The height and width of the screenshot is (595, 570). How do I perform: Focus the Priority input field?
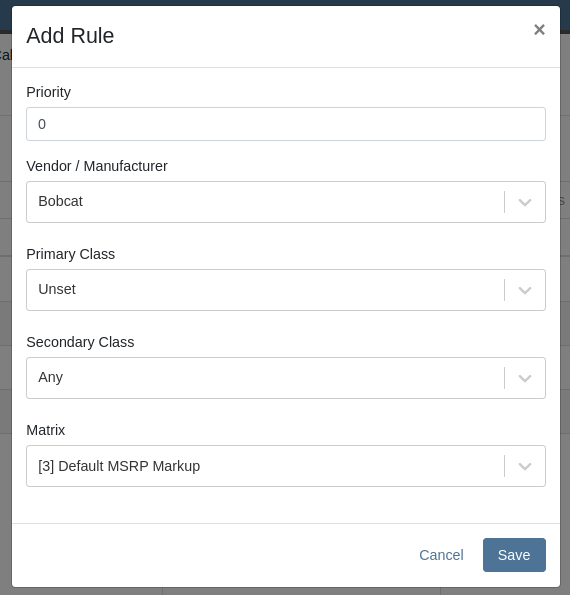[286, 124]
